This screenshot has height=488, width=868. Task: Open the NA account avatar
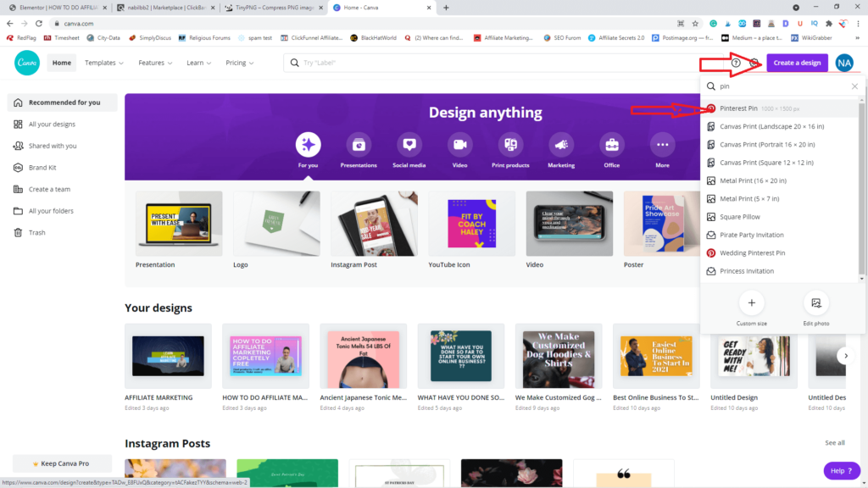tap(844, 63)
